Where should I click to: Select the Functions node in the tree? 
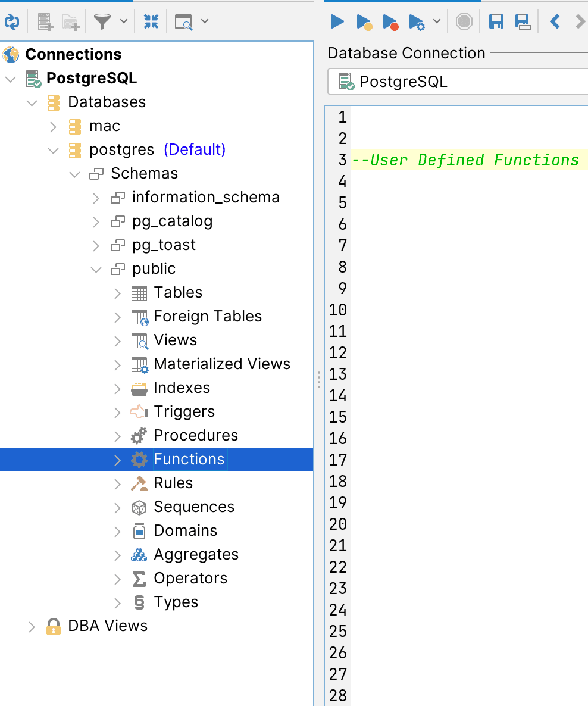(x=189, y=459)
